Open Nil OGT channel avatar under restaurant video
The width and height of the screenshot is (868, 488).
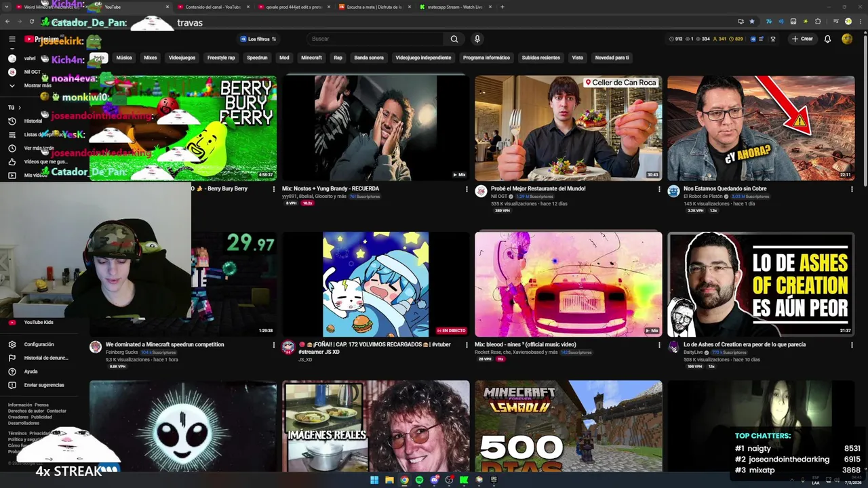coord(481,191)
